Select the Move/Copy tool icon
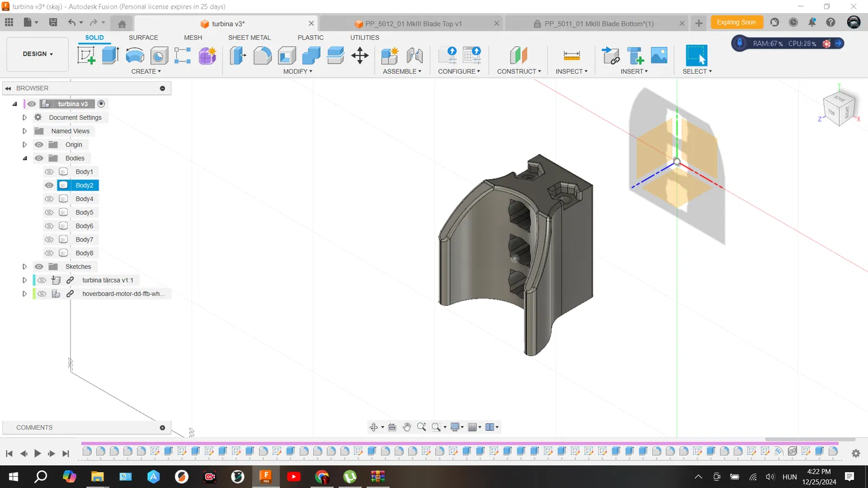The width and height of the screenshot is (868, 488). coord(360,55)
